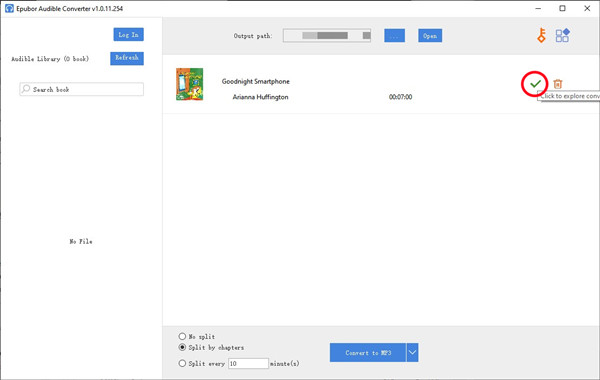Click the Goodnight Smartphone title
Viewport: 600px width, 380px height.
pyautogui.click(x=256, y=82)
